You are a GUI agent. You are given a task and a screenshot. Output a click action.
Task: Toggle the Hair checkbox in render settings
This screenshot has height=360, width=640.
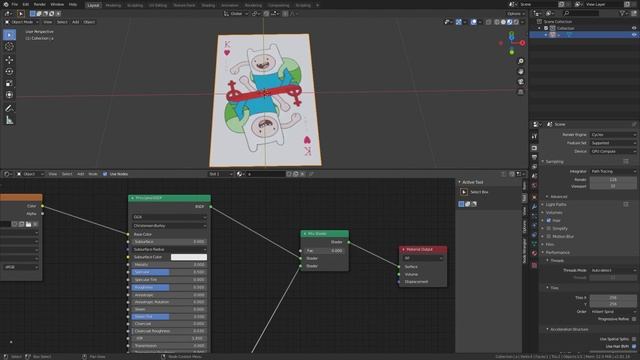(x=549, y=220)
